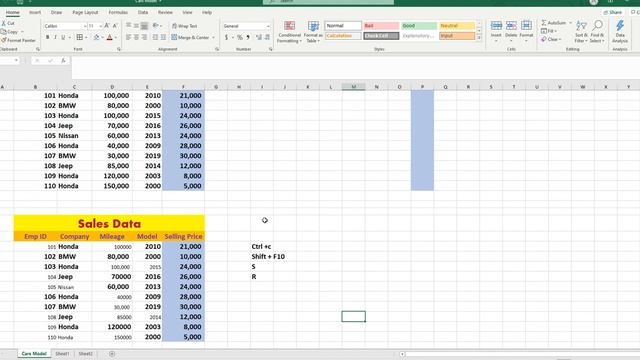Select column M header
Screen dimensions: 640x360
click(x=353, y=87)
